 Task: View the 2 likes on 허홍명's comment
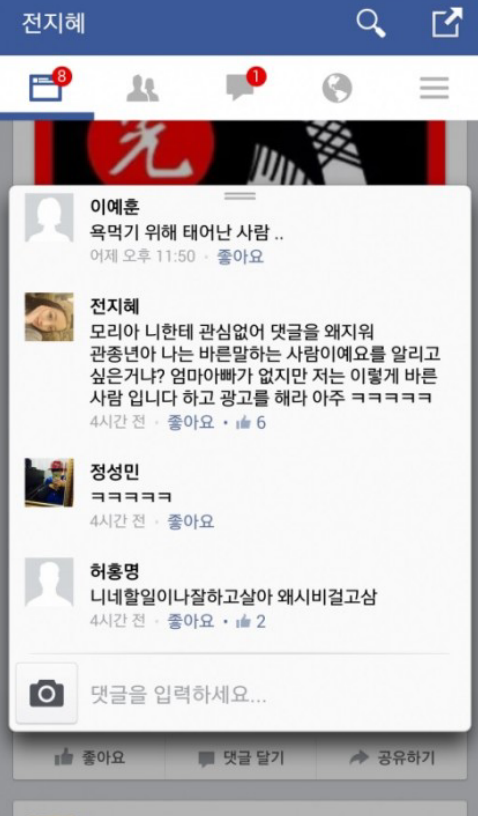point(251,621)
